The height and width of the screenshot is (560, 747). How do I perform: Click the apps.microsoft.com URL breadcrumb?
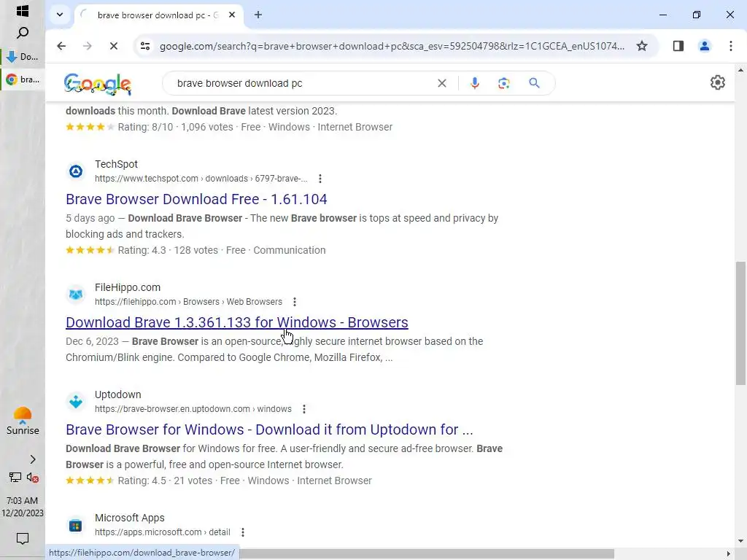pos(162,532)
